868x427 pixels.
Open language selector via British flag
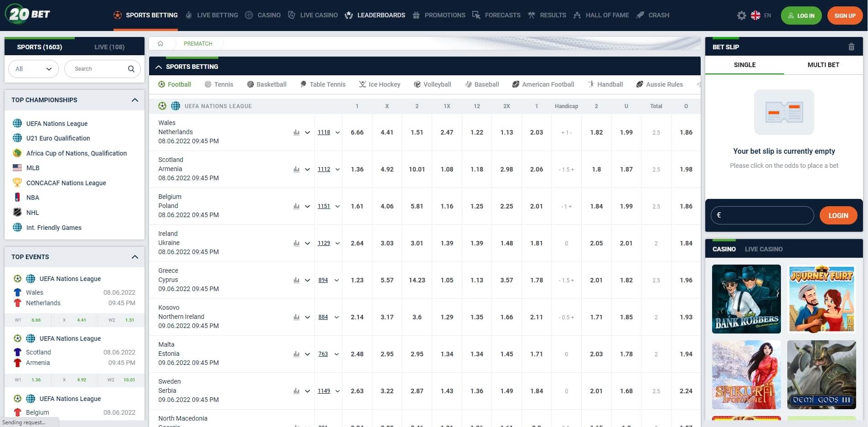click(x=755, y=15)
